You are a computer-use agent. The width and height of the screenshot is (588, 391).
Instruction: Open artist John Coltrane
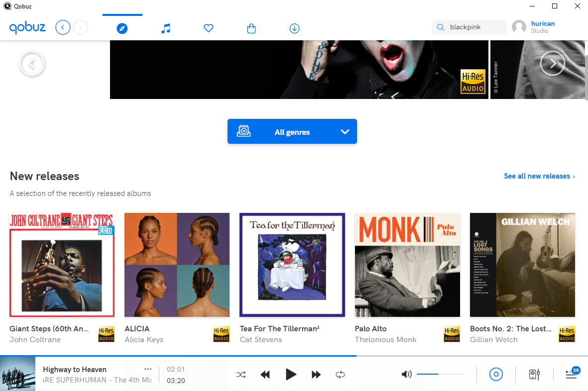[x=35, y=340]
